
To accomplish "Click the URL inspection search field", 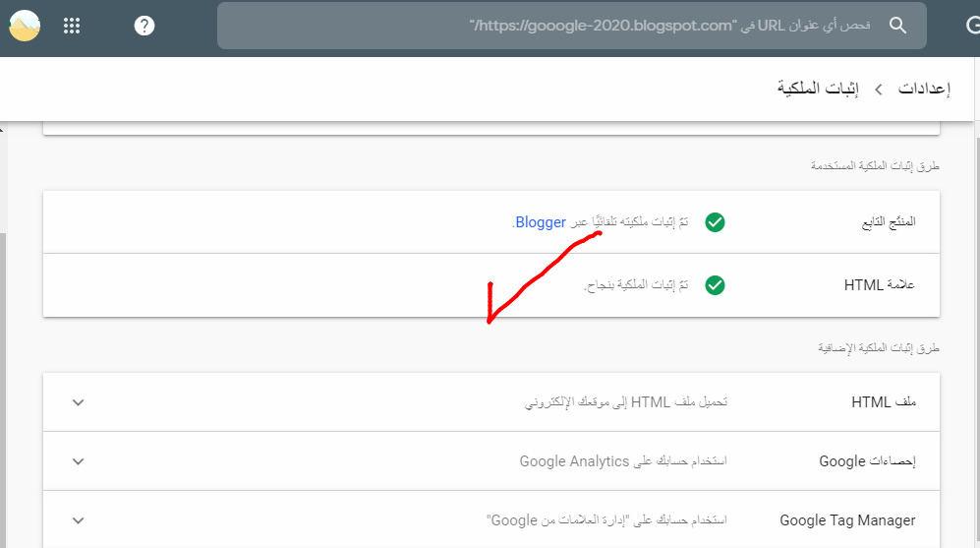I will [572, 26].
